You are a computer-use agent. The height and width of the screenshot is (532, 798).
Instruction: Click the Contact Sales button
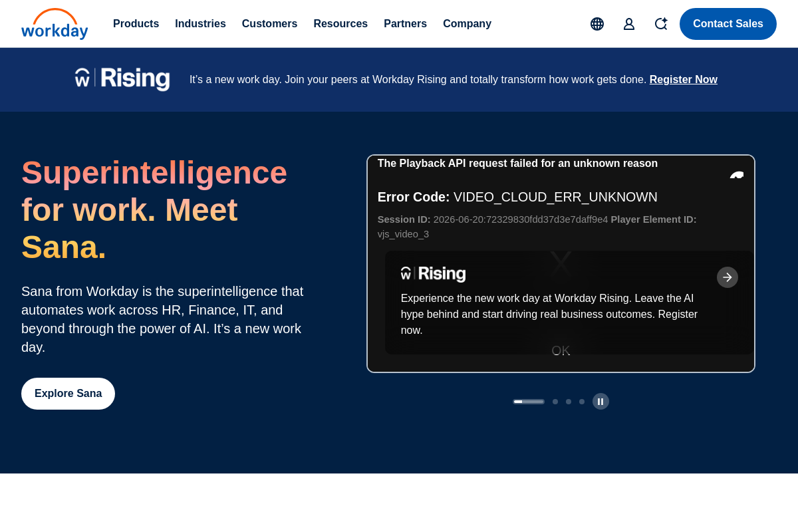tap(728, 24)
